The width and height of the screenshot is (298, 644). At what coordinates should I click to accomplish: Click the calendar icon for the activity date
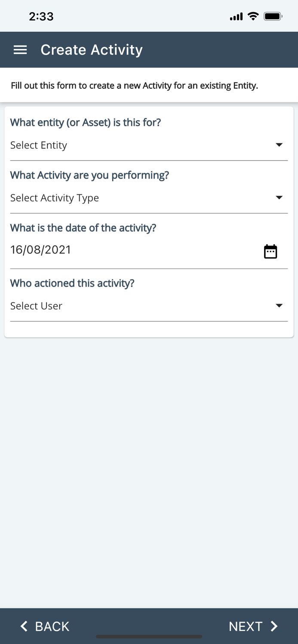coord(270,251)
